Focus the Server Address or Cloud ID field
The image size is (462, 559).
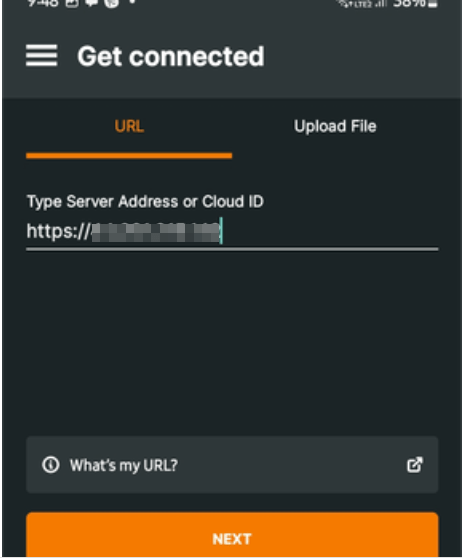tap(232, 232)
